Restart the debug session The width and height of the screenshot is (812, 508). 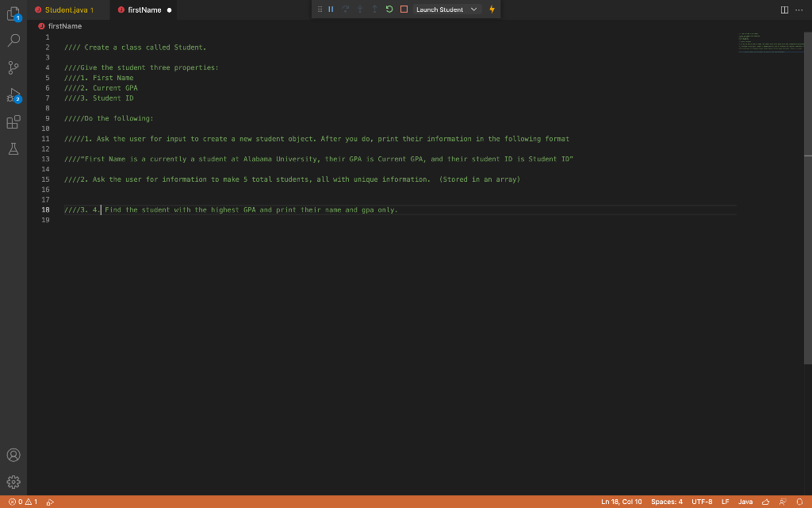389,10
